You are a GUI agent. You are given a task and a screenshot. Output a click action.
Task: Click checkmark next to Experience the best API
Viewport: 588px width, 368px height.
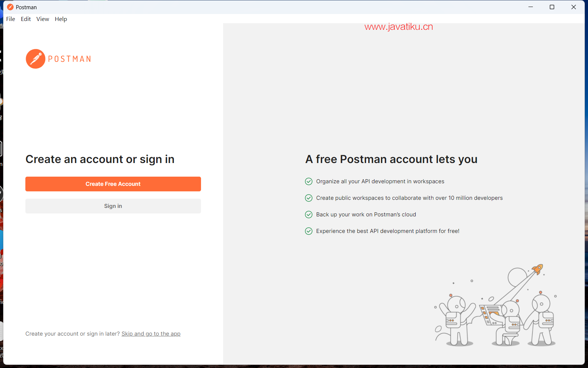[x=309, y=231]
